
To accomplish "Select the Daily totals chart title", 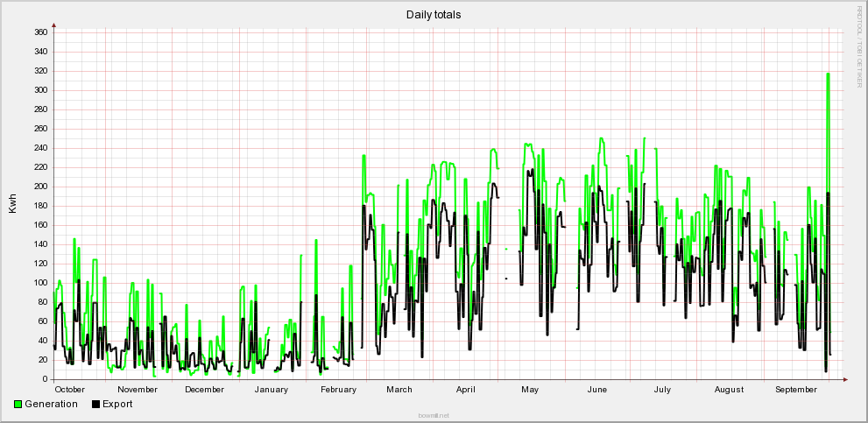I will (434, 15).
